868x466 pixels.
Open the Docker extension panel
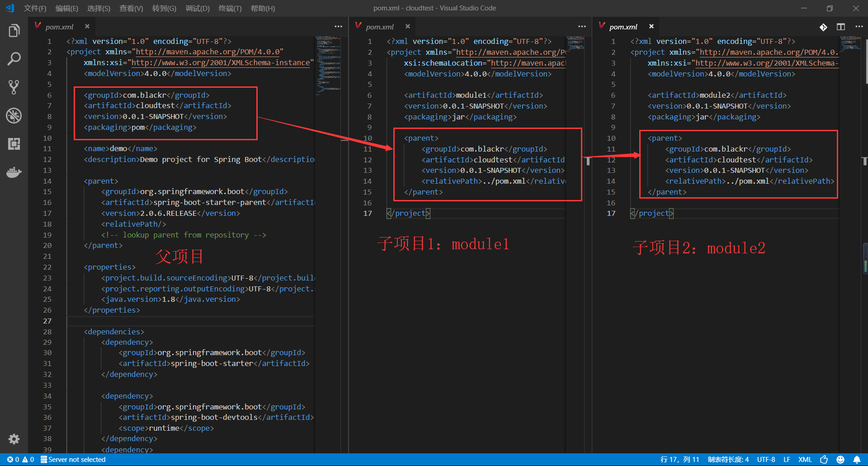click(x=14, y=172)
